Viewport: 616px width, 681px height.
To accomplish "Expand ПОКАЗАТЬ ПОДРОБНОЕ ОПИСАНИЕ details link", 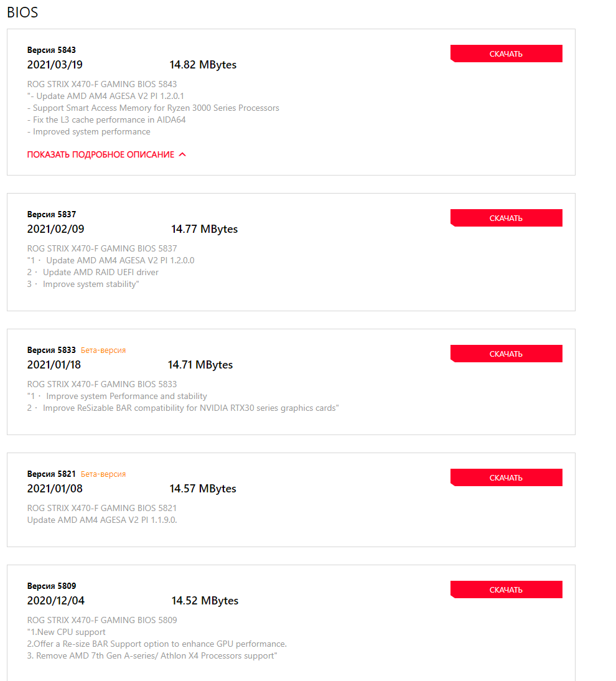I will 101,154.
